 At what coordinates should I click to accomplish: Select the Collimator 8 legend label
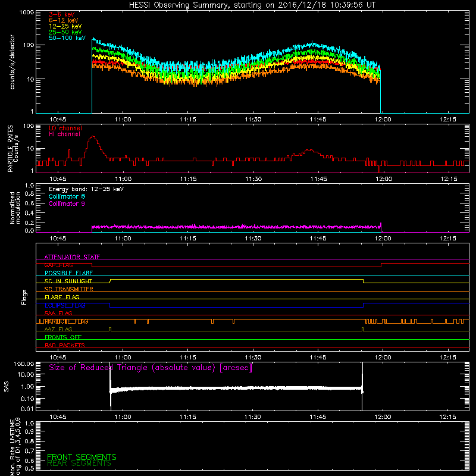pos(67,196)
